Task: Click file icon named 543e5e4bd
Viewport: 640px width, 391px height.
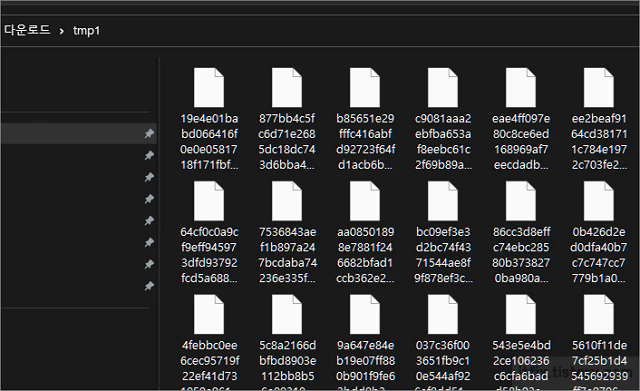Action: coord(521,315)
